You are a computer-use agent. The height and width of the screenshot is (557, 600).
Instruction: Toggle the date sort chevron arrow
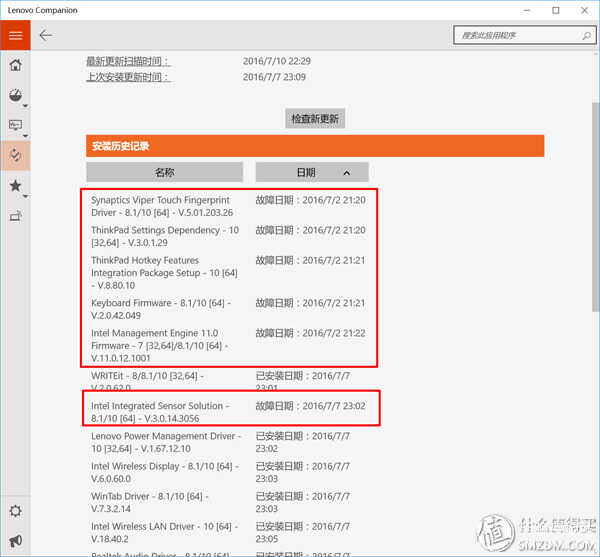pos(347,173)
